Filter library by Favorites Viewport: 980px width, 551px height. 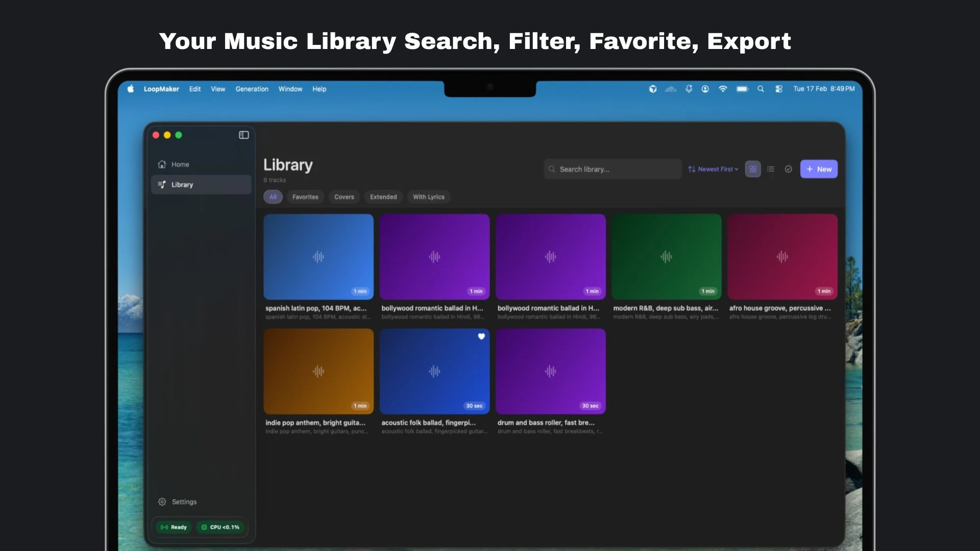point(305,197)
